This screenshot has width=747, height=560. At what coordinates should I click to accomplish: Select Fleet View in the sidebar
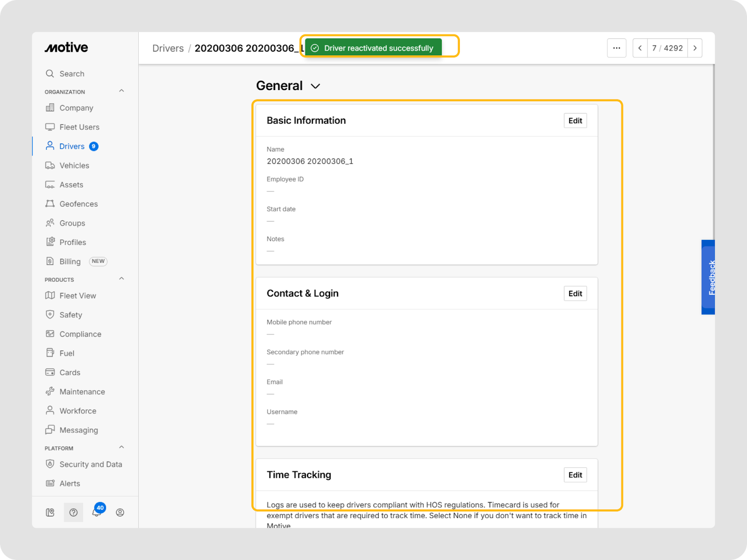click(x=78, y=296)
